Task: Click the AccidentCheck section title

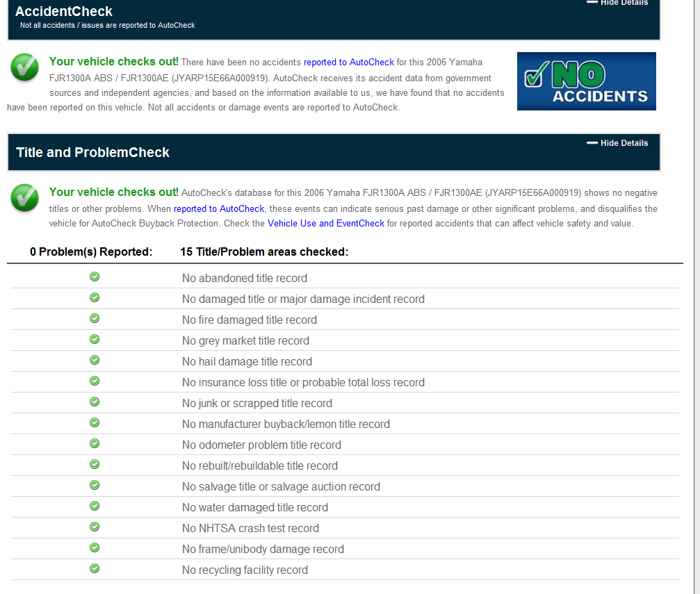Action: [64, 11]
